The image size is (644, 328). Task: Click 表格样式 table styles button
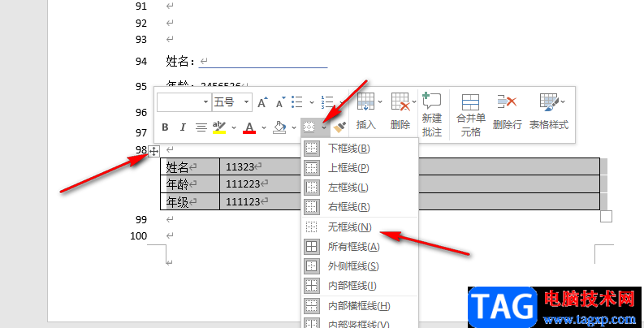549,112
